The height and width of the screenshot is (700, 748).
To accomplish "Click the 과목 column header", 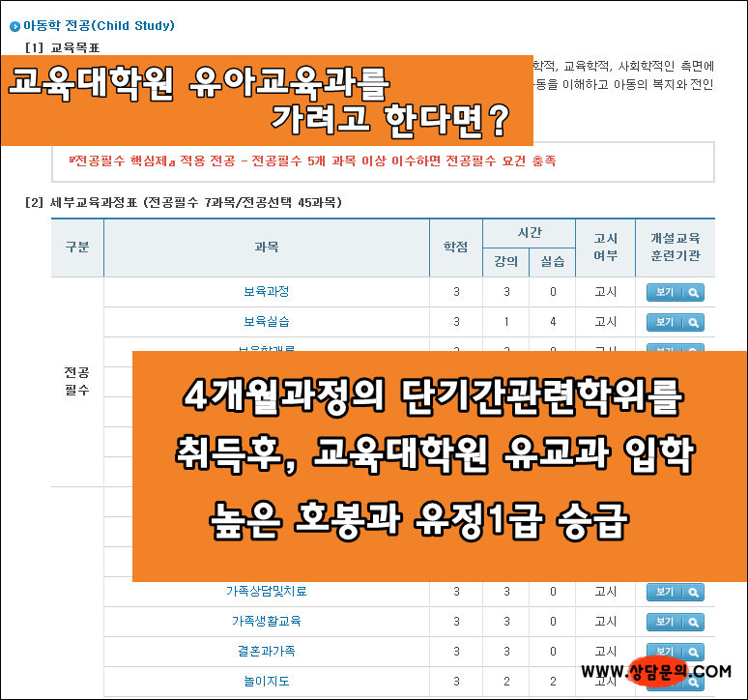I will click(x=266, y=248).
